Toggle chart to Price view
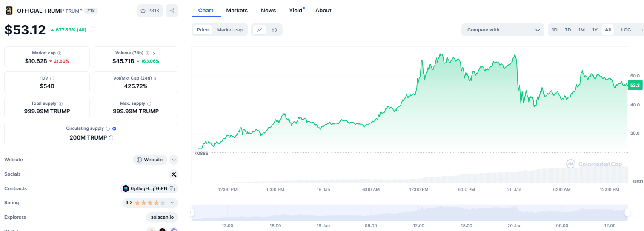644x231 pixels. click(x=203, y=30)
